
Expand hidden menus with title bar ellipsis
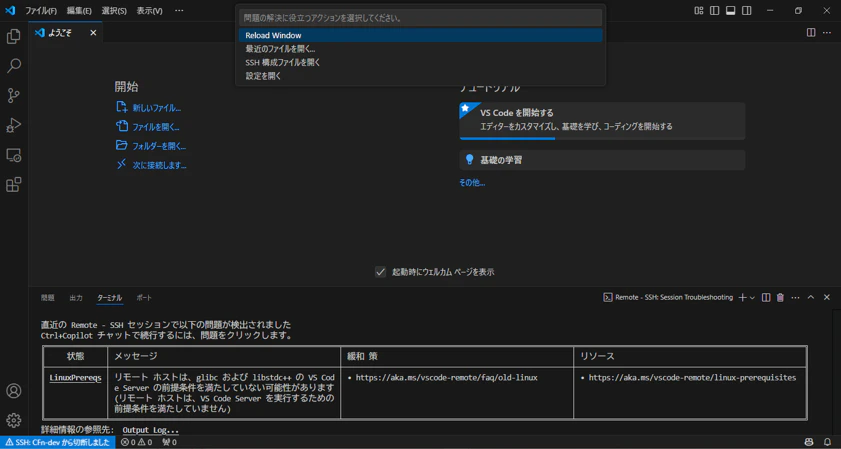point(179,11)
